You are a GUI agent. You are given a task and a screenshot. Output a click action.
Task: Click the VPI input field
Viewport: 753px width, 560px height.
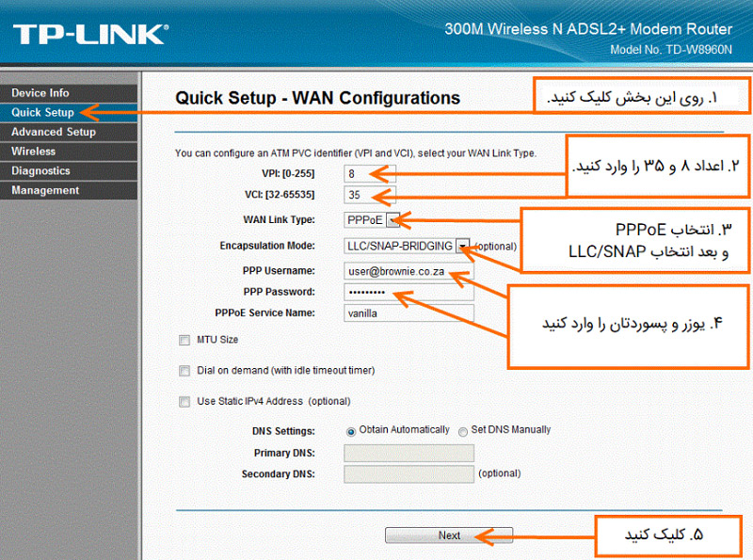(370, 173)
